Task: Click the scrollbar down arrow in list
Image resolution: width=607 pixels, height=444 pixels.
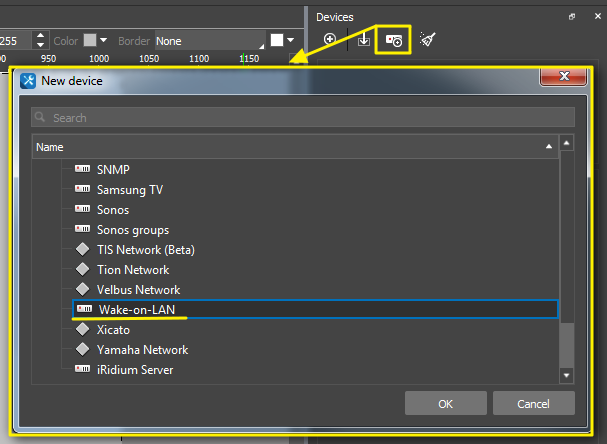Action: coord(567,376)
